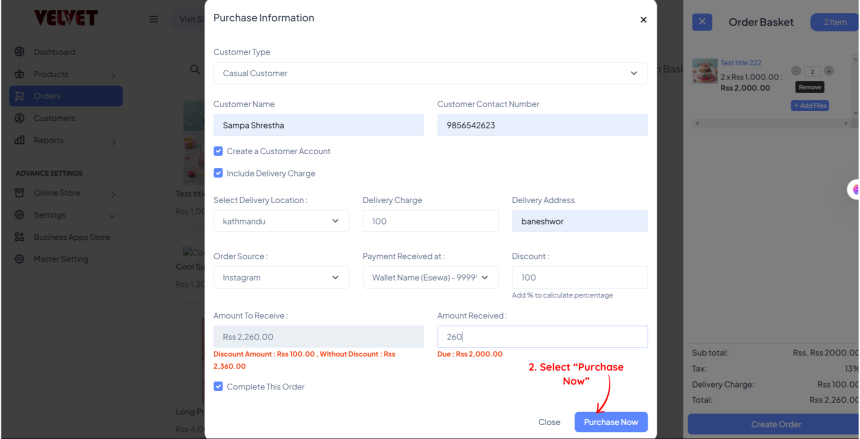Expand Reports menu in the sidebar

[65, 140]
